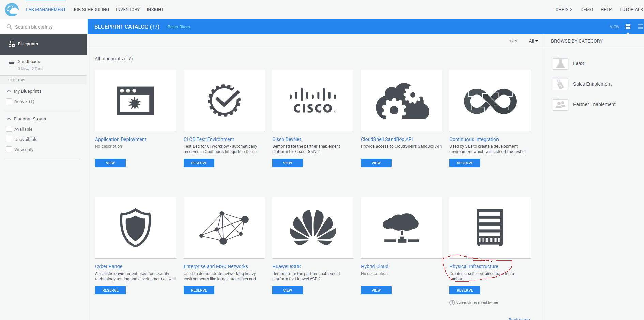Open the Type All dropdown
Viewport: 644px width, 320px height.
coord(533,41)
